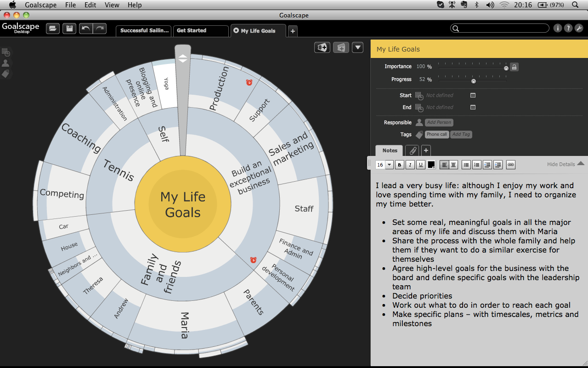Open the tags filter in the left sidebar
The image size is (588, 368).
point(6,74)
